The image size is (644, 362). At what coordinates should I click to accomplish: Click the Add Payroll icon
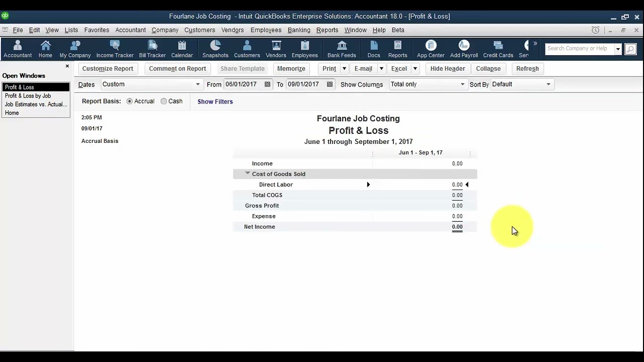[464, 49]
